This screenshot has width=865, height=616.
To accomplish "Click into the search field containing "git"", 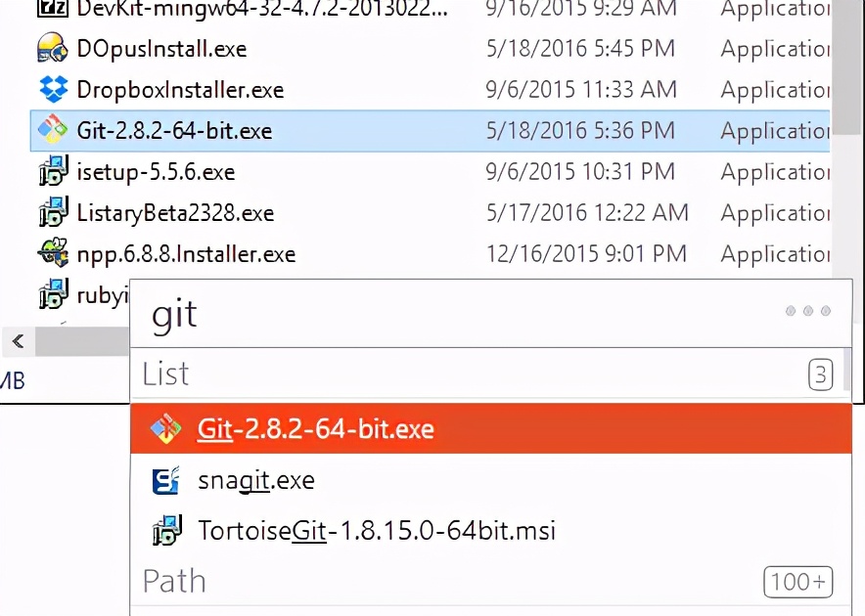I will coord(440,314).
